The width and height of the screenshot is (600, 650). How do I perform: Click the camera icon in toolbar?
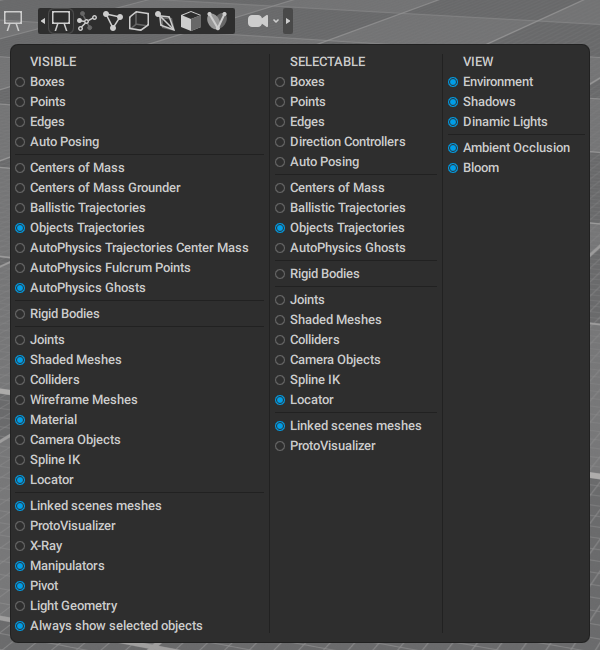click(x=258, y=20)
